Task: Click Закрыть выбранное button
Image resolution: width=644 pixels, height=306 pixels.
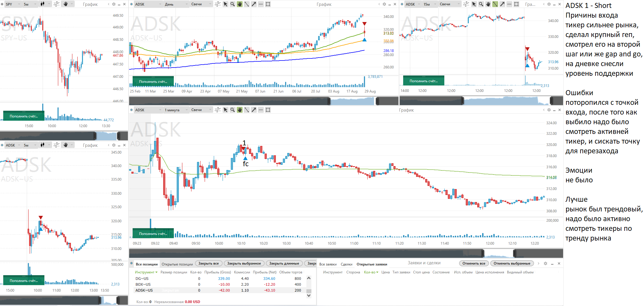Action: coord(244,263)
